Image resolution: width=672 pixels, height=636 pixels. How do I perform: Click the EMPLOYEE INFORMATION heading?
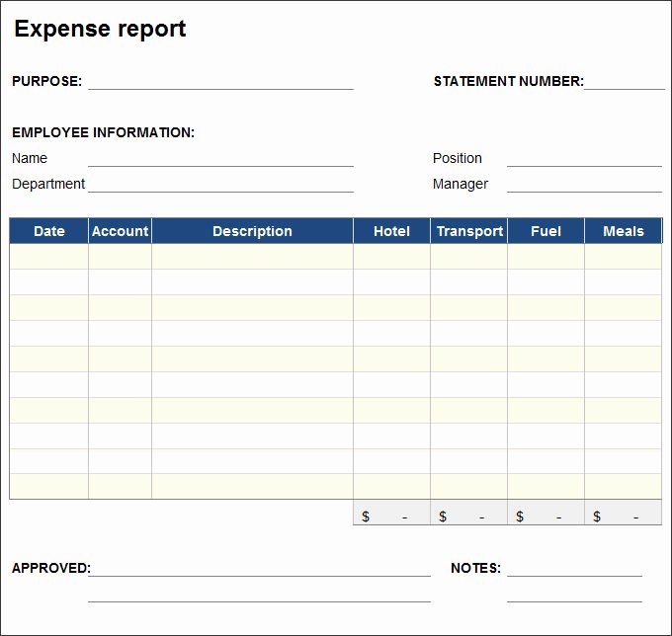click(104, 132)
